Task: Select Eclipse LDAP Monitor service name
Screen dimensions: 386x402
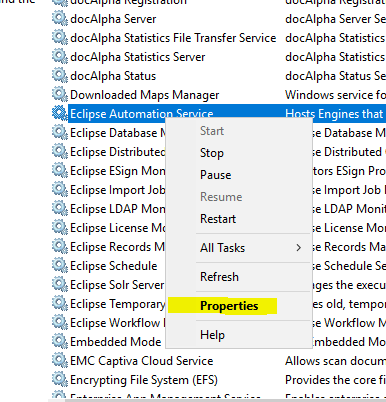Action: [x=118, y=209]
